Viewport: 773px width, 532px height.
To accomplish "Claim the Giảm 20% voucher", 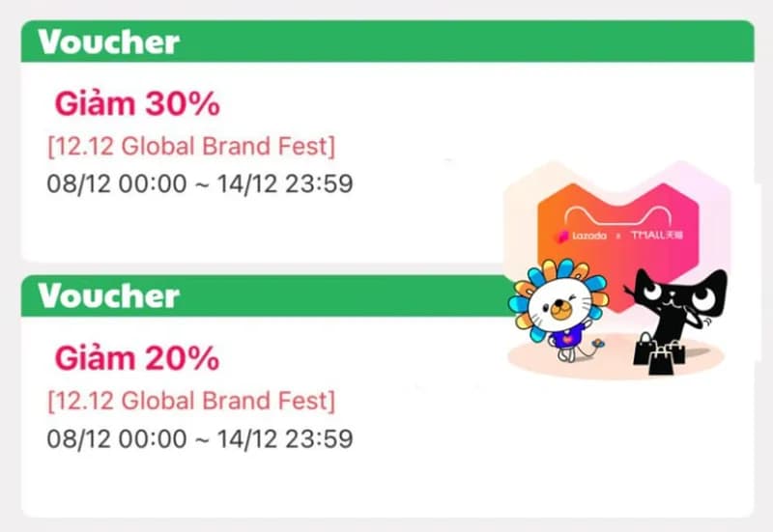I will 136,357.
